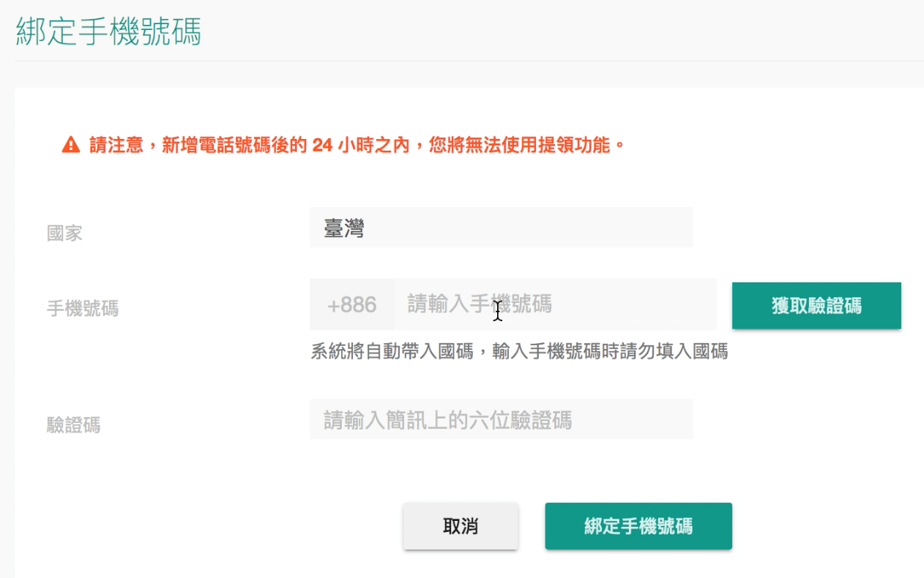
Task: Focus the 請輸入手機號碼 phone input
Action: tap(555, 304)
